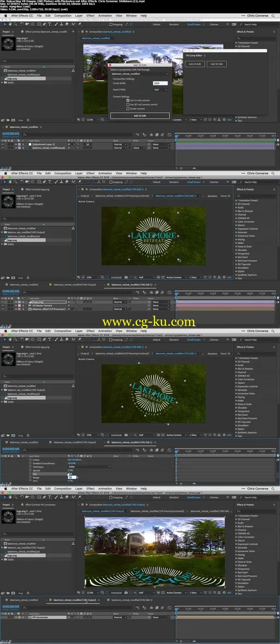Open Composition menu in first frame menu bar
280x644 pixels.
pos(63,15)
